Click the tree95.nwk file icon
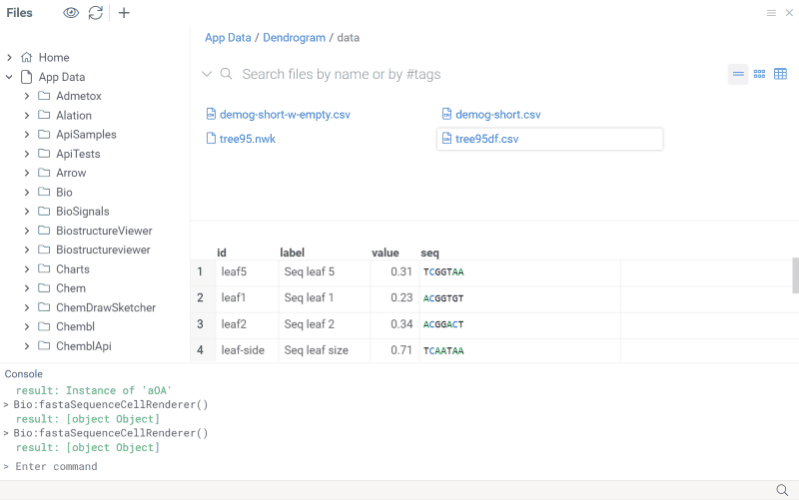 coord(211,139)
